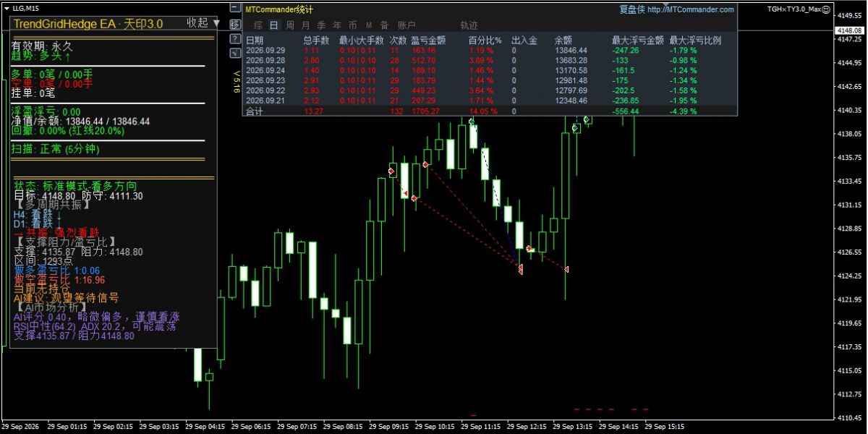This screenshot has height=434, width=868.
Task: Click the 合计 totals row label
Action: pos(255,111)
